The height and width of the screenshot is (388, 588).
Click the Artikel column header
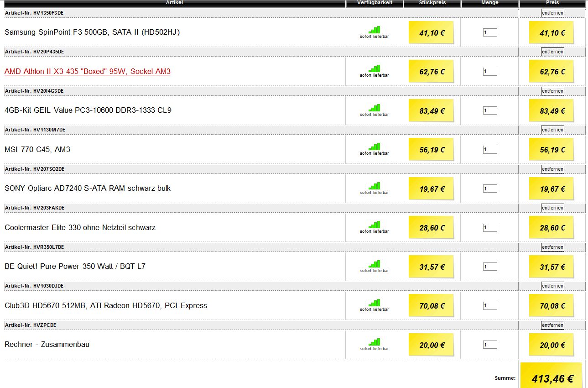175,3
